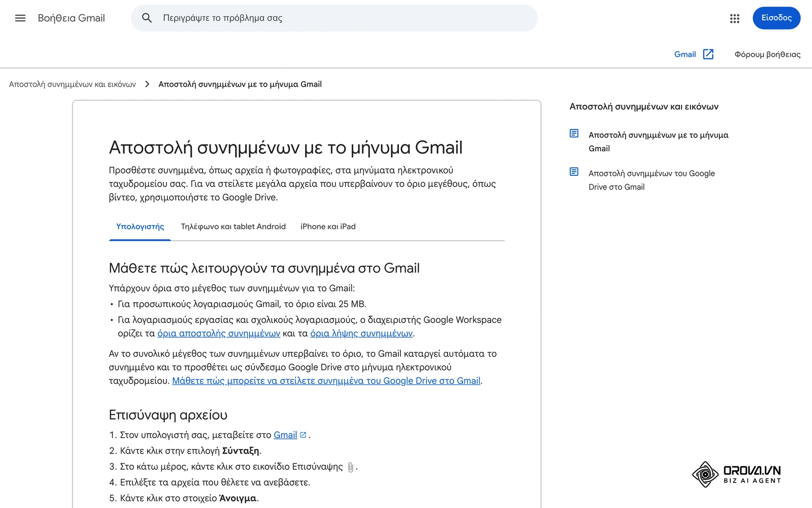Open the Gmail link in step 1

(285, 435)
